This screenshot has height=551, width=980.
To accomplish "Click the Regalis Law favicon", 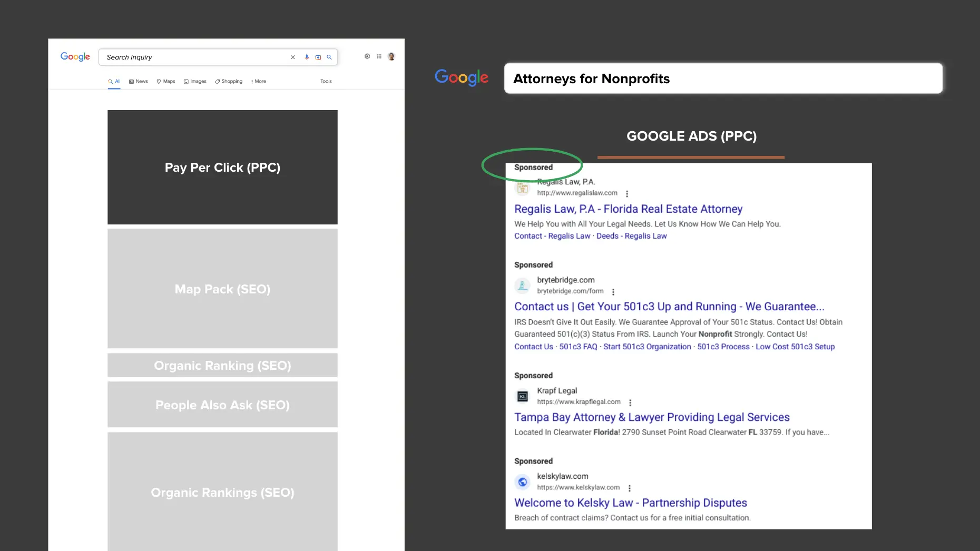I will [523, 188].
